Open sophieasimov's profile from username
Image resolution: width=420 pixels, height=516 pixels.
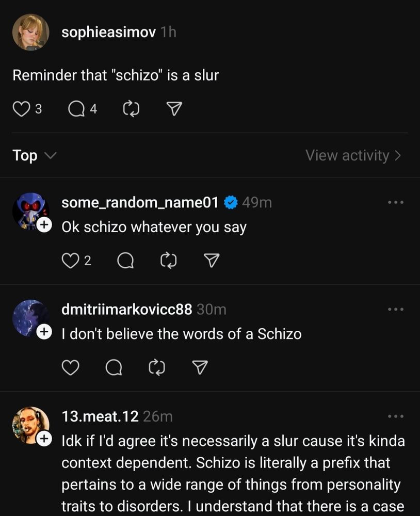tap(108, 32)
